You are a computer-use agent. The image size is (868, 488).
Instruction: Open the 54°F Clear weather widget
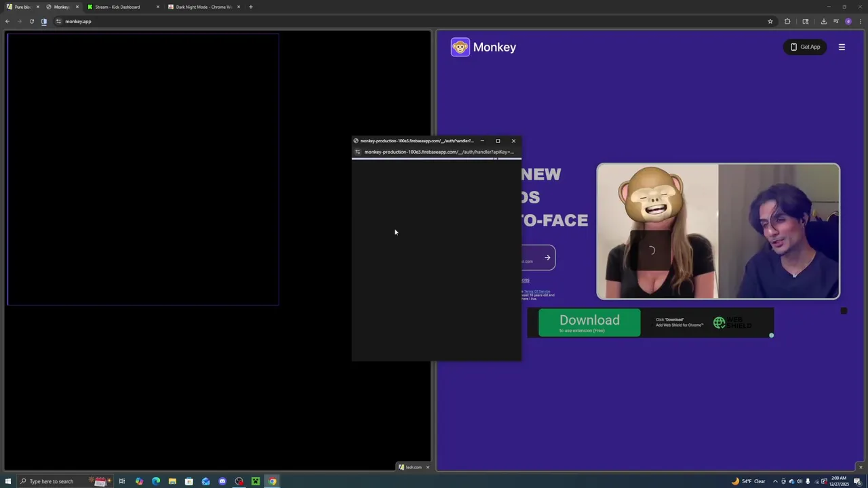pyautogui.click(x=748, y=481)
